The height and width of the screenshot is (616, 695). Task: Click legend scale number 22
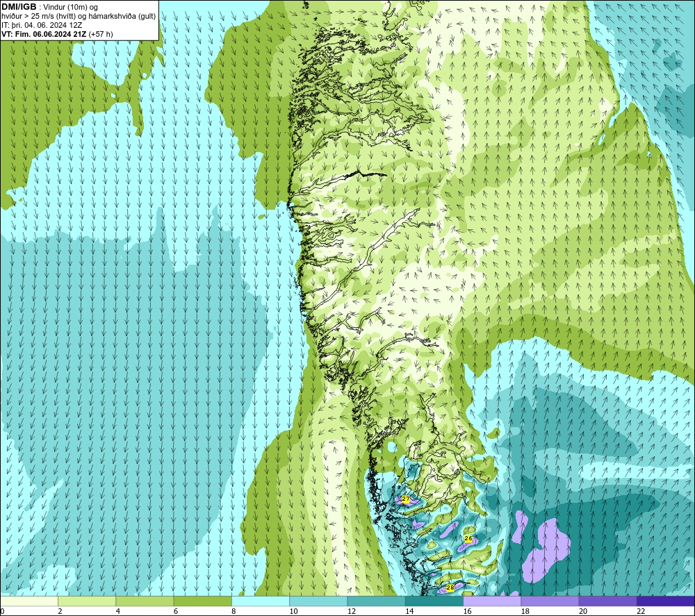pyautogui.click(x=641, y=612)
